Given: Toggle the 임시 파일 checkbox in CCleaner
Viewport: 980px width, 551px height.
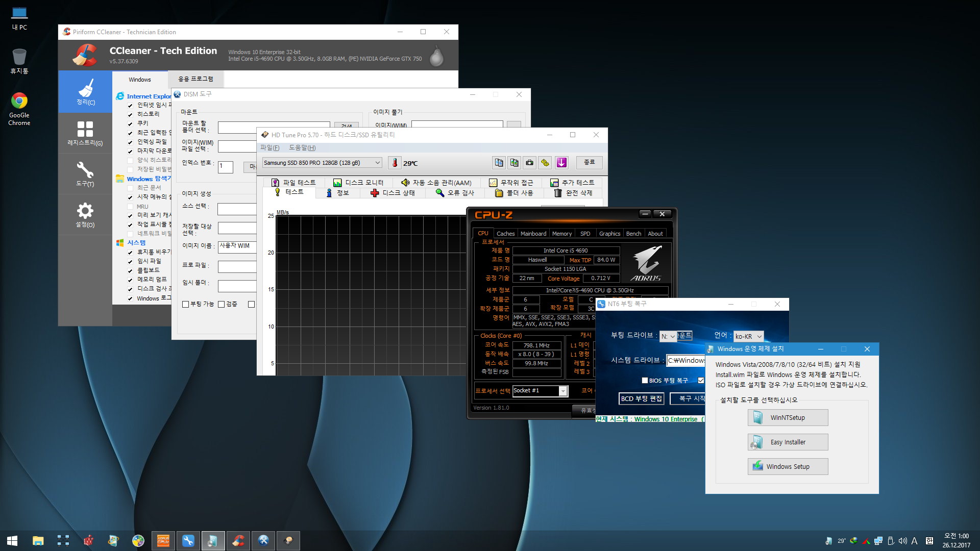Looking at the screenshot, I should click(130, 262).
